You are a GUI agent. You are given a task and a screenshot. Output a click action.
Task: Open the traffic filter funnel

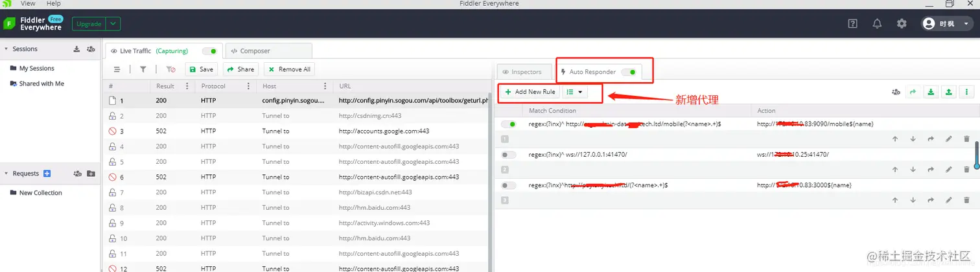point(143,69)
